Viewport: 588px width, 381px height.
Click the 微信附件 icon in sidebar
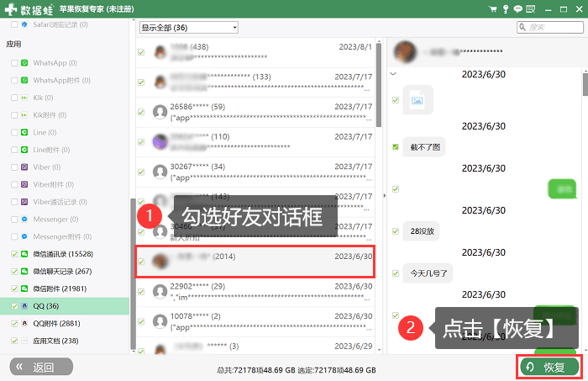24,288
